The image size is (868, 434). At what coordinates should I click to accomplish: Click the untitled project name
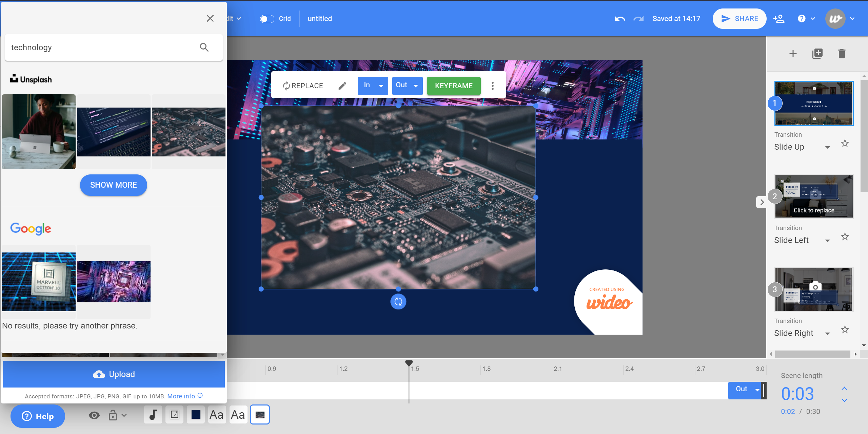tap(320, 19)
